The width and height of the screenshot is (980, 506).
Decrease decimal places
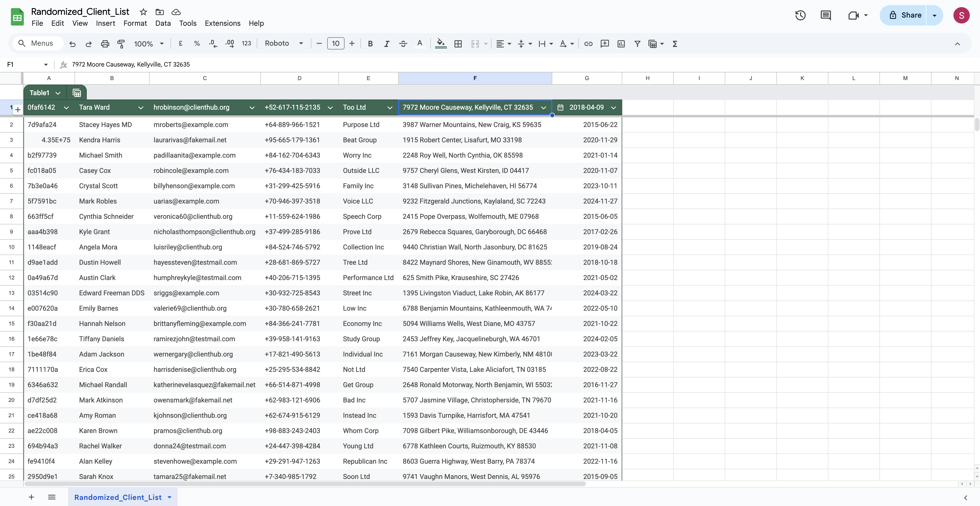click(213, 43)
